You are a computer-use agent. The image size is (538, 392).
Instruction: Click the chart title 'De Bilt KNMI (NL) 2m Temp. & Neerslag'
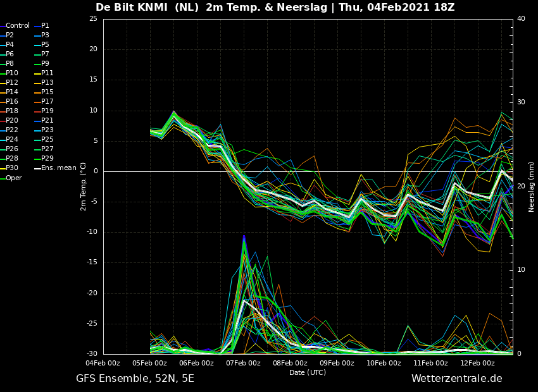click(211, 7)
